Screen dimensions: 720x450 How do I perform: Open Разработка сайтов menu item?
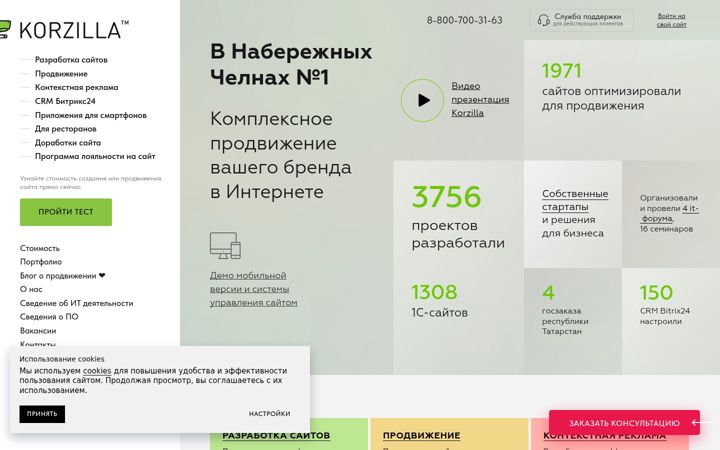pyautogui.click(x=71, y=60)
